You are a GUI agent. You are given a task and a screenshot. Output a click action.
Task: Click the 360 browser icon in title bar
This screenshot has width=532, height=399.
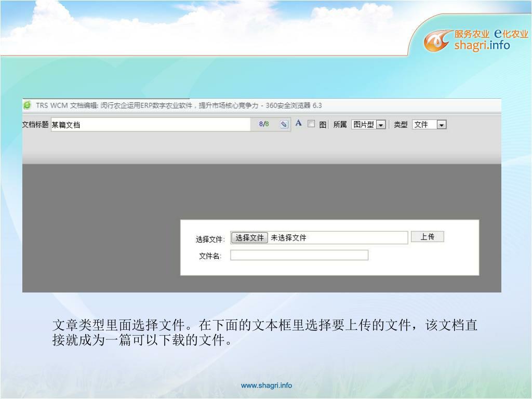tap(27, 105)
